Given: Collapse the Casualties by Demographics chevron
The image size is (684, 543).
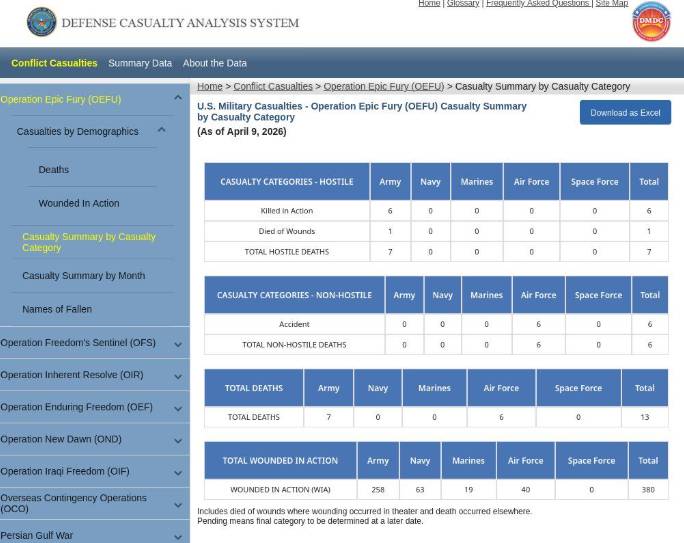Looking at the screenshot, I should click(x=161, y=130).
